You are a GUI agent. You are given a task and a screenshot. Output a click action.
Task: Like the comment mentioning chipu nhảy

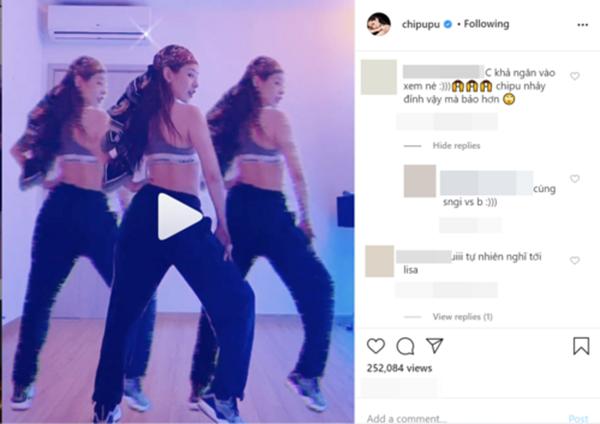[575, 76]
